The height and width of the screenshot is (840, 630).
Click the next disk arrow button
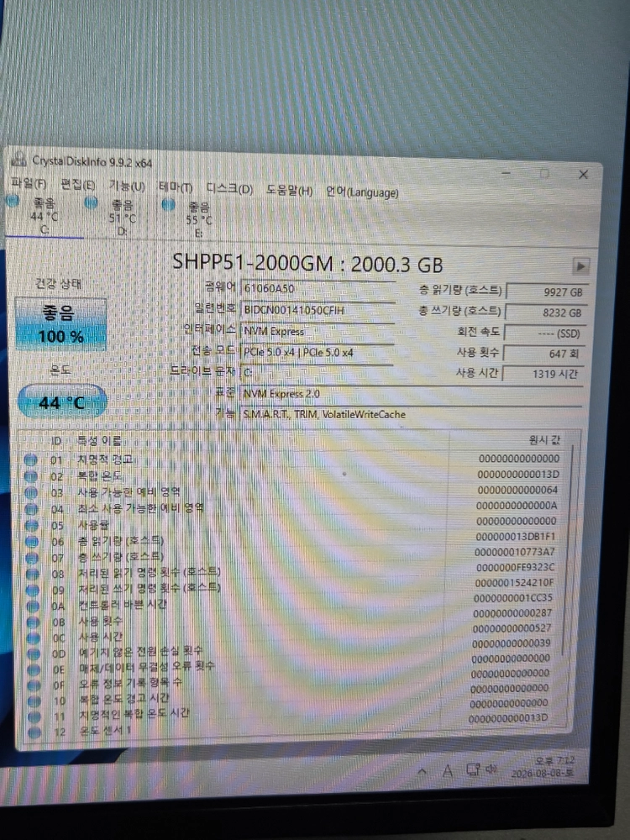coord(580,265)
